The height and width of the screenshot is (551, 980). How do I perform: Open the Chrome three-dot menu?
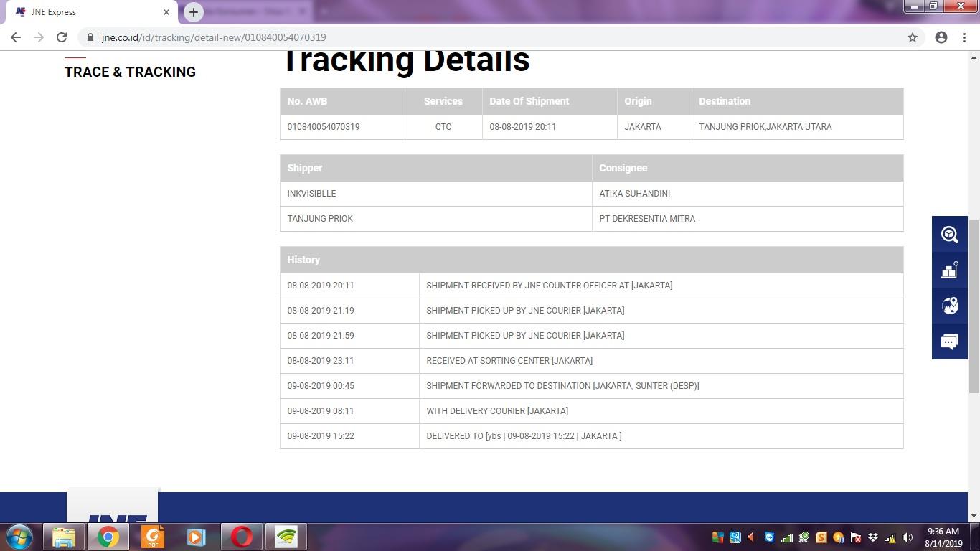point(964,37)
